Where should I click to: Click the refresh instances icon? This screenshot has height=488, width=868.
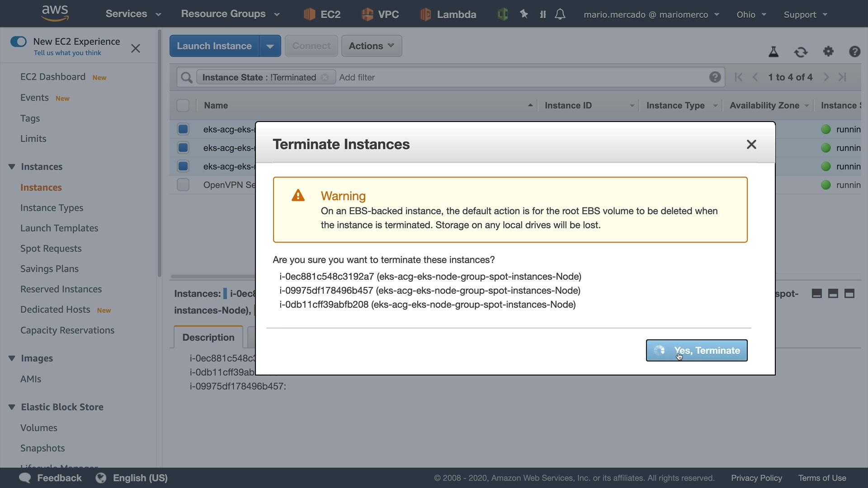pos(801,52)
